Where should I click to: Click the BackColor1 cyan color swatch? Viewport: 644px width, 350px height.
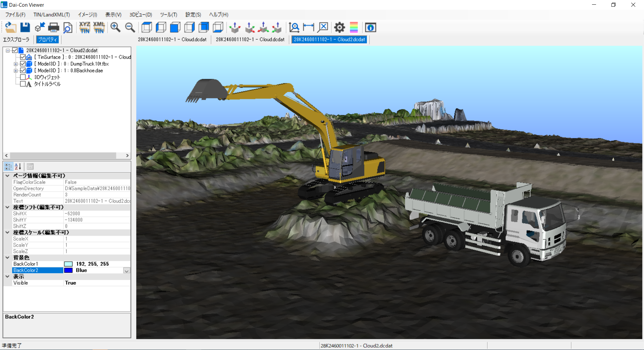tap(68, 264)
